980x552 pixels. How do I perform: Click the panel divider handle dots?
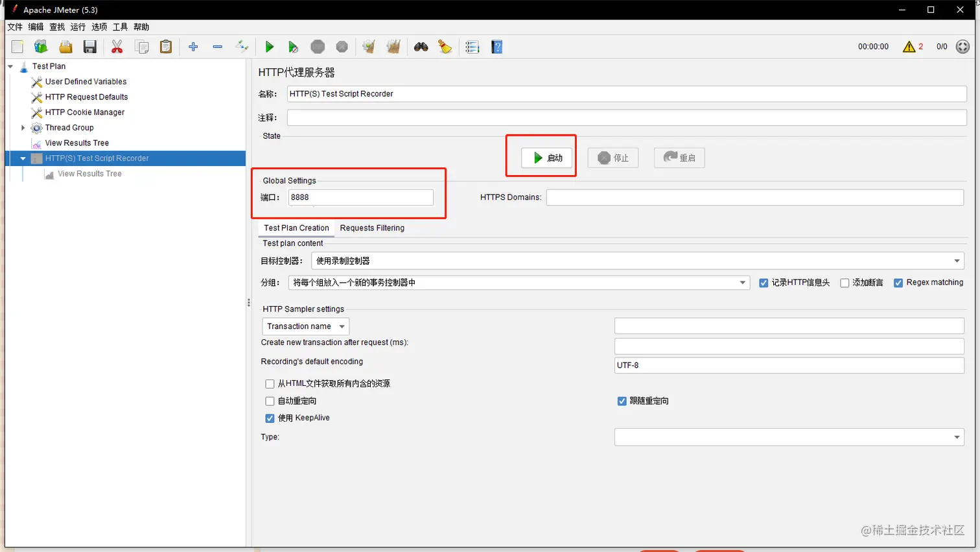(x=248, y=303)
